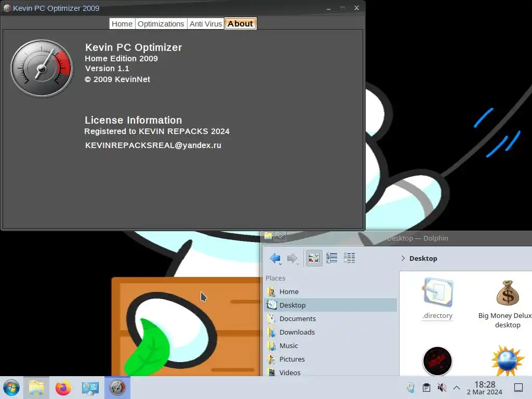This screenshot has height=399, width=532.
Task: Open the Optimizations tab
Action: (x=161, y=24)
